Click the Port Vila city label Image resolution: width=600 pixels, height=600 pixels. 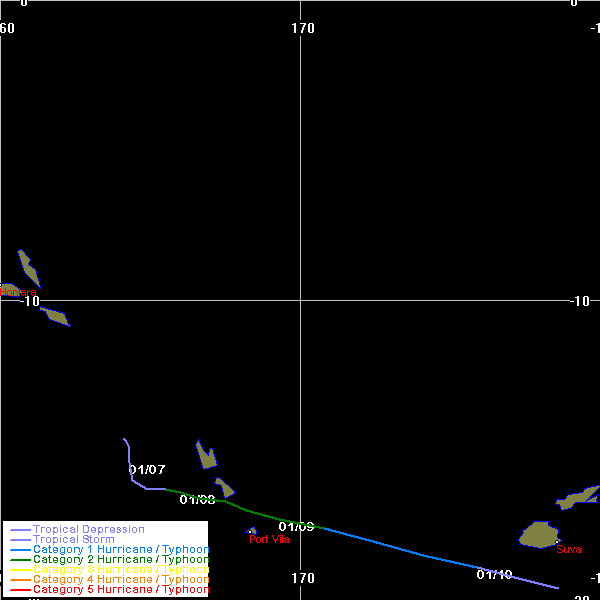[269, 540]
